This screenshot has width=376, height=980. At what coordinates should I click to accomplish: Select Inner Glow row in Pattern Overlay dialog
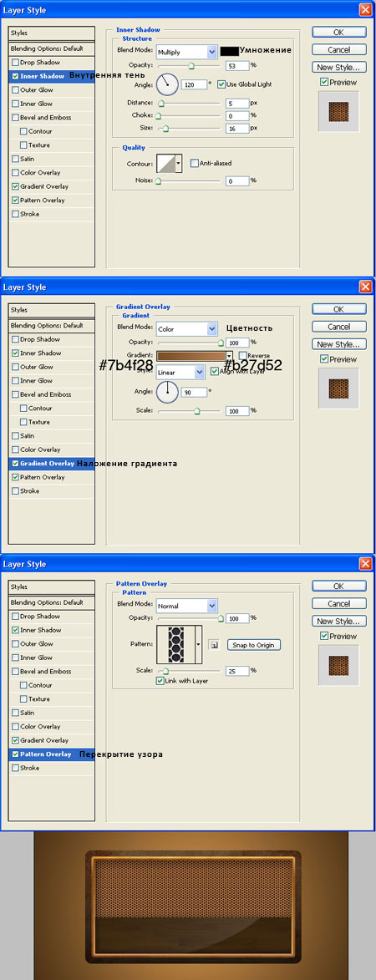coord(52,658)
